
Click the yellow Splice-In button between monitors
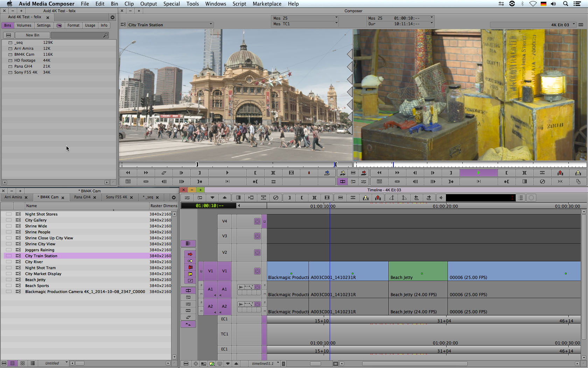point(342,173)
